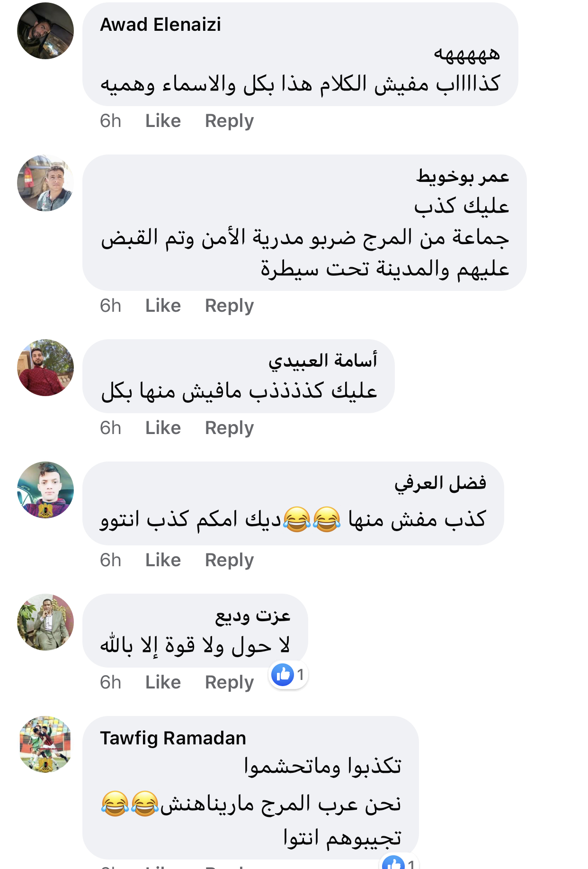Reply to Awad Elenaizi's comment
588x869 pixels.
229,121
